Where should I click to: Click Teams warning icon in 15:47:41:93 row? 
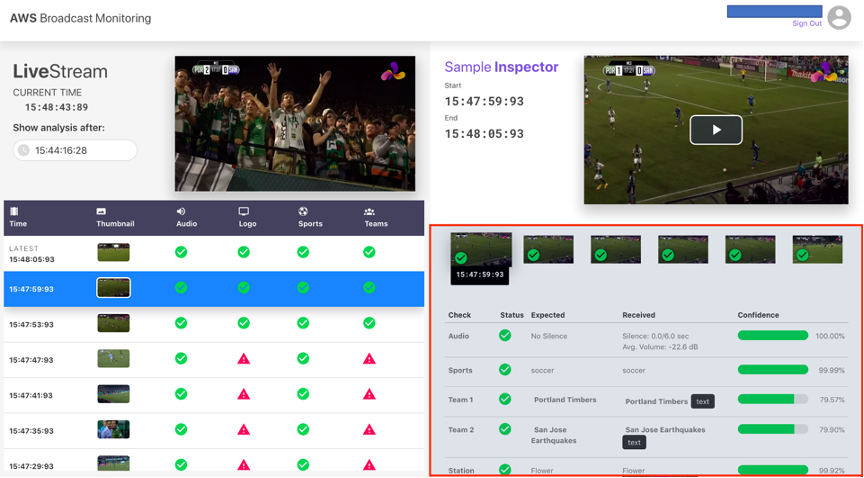click(x=369, y=394)
